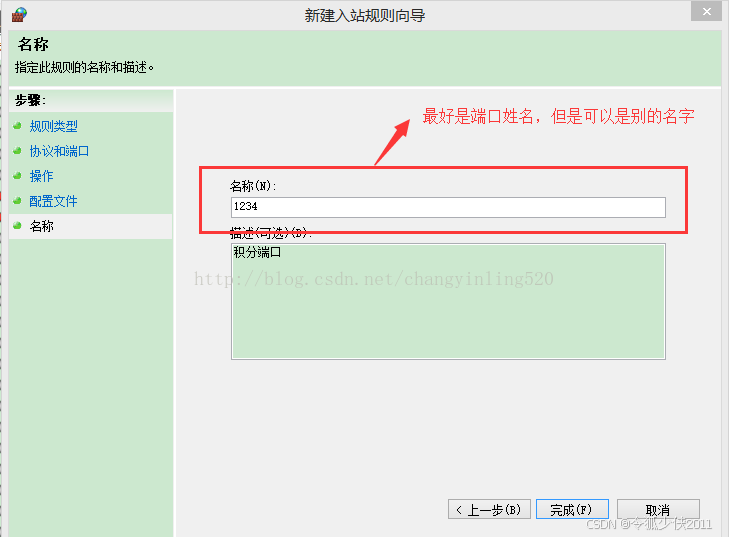Click the bold 名称 page heading
Screen dimensions: 729x537
(x=33, y=45)
